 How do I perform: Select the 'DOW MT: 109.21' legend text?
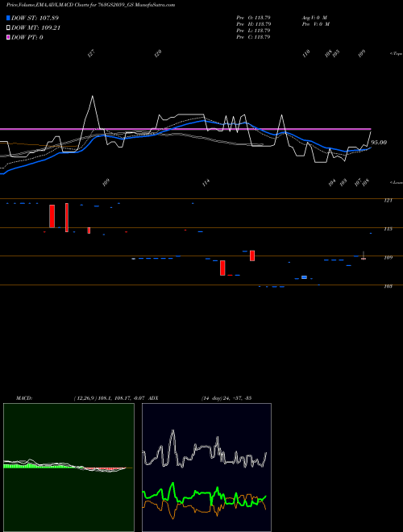tap(35, 28)
